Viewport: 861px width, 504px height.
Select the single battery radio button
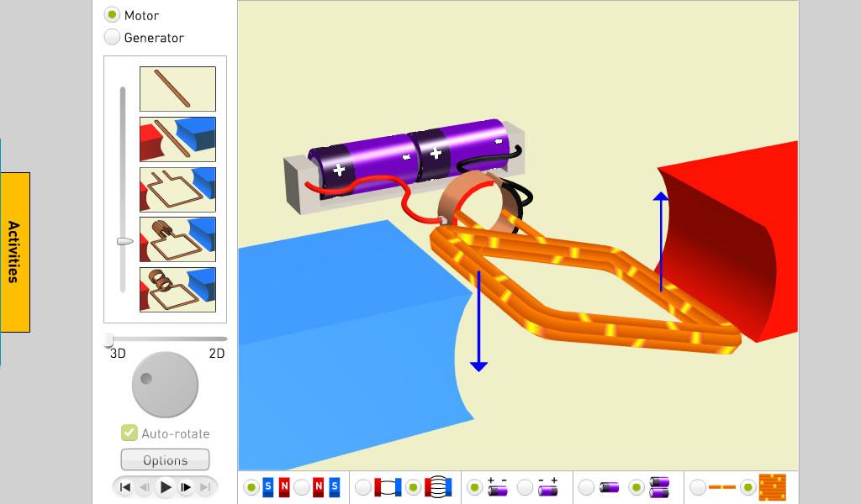point(586,487)
